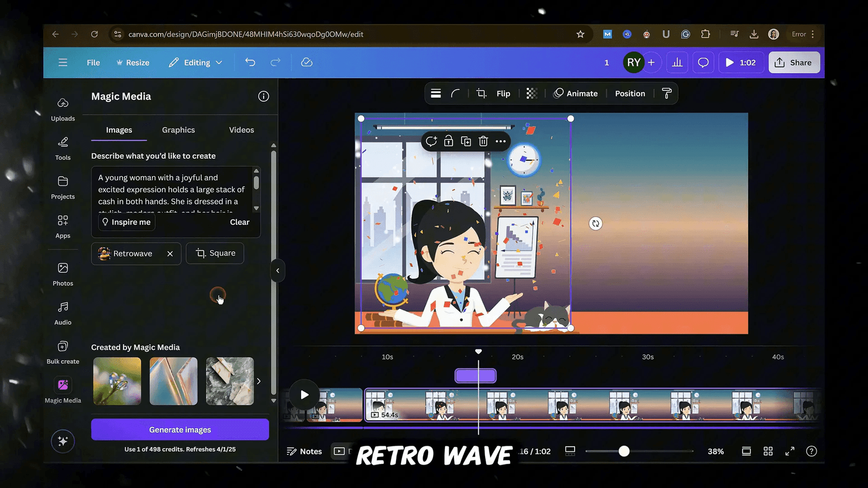Switch to the Videos tab
Image resolution: width=868 pixels, height=488 pixels.
241,130
